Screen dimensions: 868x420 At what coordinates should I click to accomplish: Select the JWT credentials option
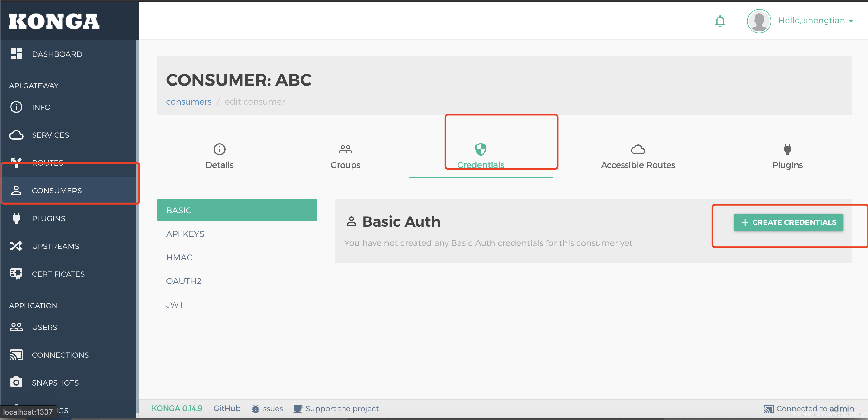[x=174, y=305]
